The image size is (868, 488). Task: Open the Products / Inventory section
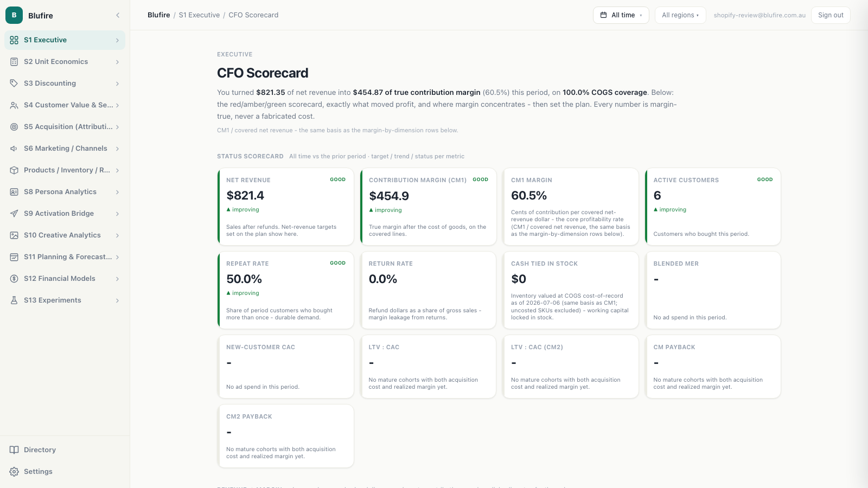click(x=65, y=170)
